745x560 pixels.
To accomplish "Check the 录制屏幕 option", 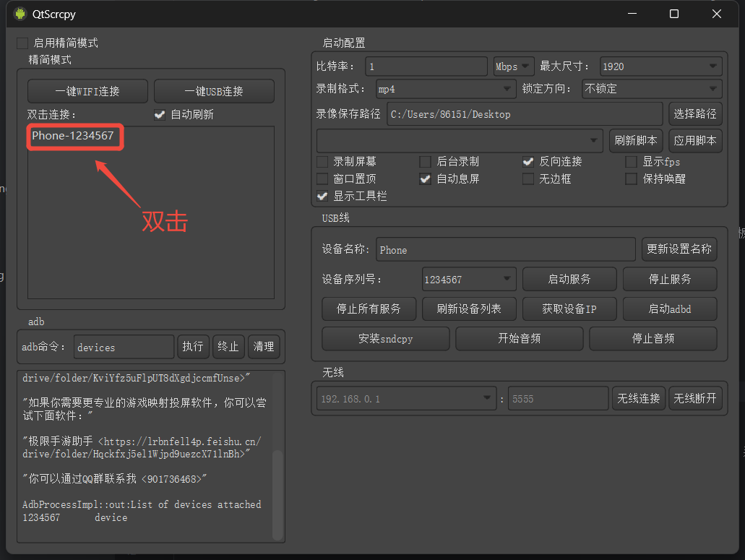I will tap(322, 162).
